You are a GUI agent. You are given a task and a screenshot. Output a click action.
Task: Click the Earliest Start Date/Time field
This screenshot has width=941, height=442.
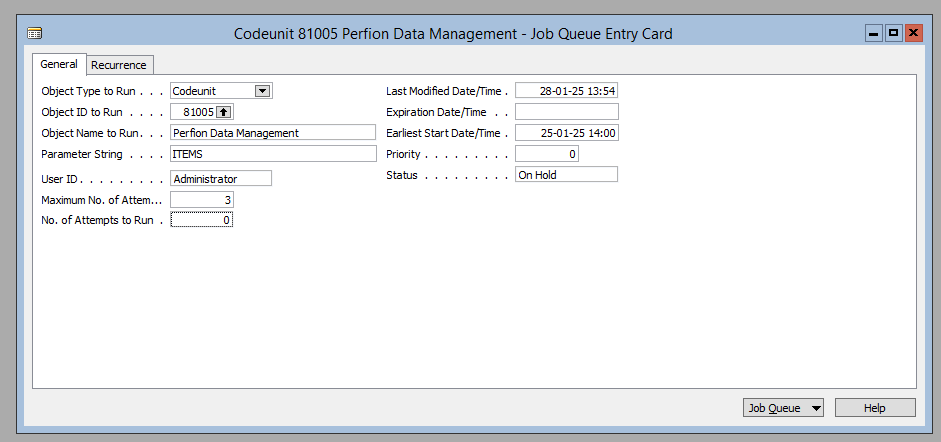click(x=567, y=133)
